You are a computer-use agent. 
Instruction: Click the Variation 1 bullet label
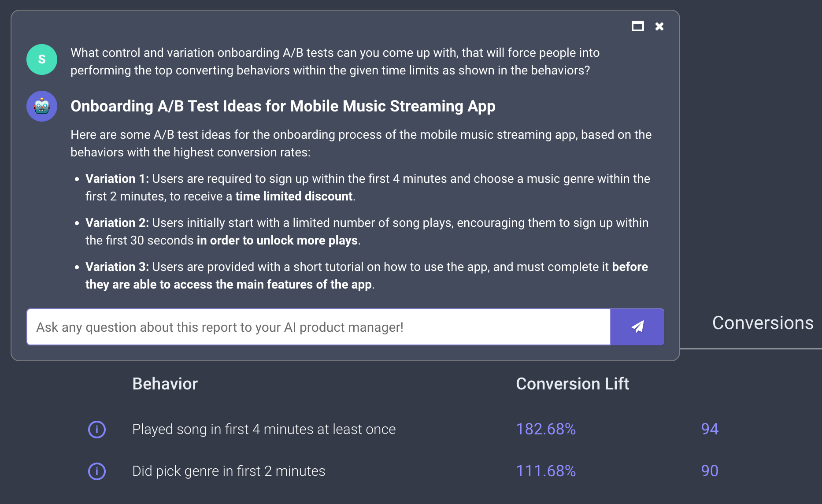click(x=117, y=179)
